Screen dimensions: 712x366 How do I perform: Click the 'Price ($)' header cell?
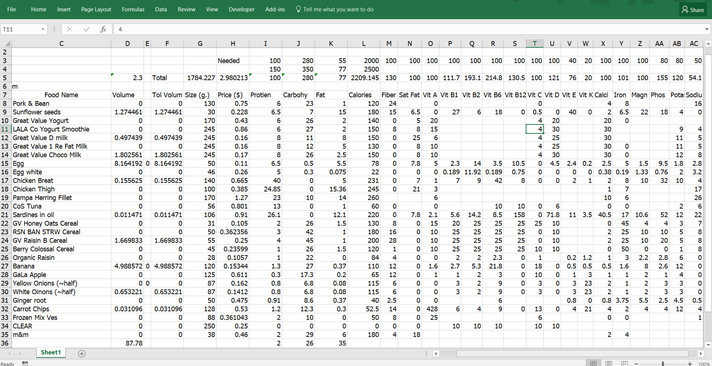pos(233,95)
